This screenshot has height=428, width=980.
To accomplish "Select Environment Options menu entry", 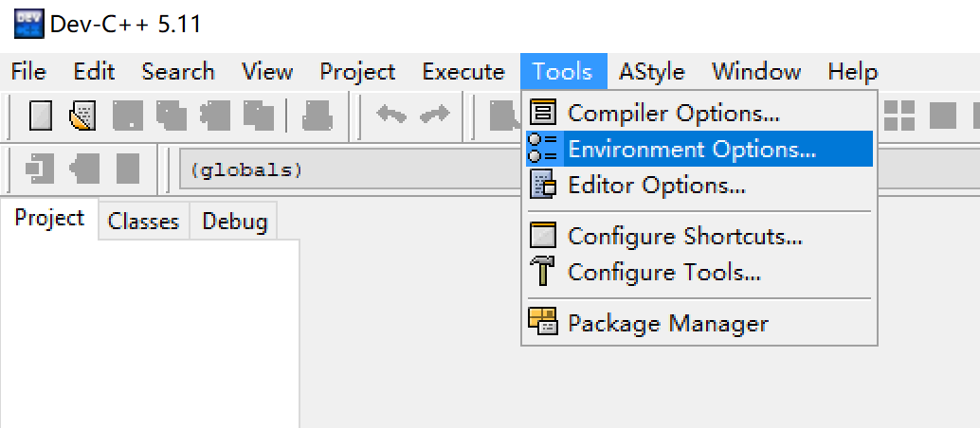I will tap(699, 149).
